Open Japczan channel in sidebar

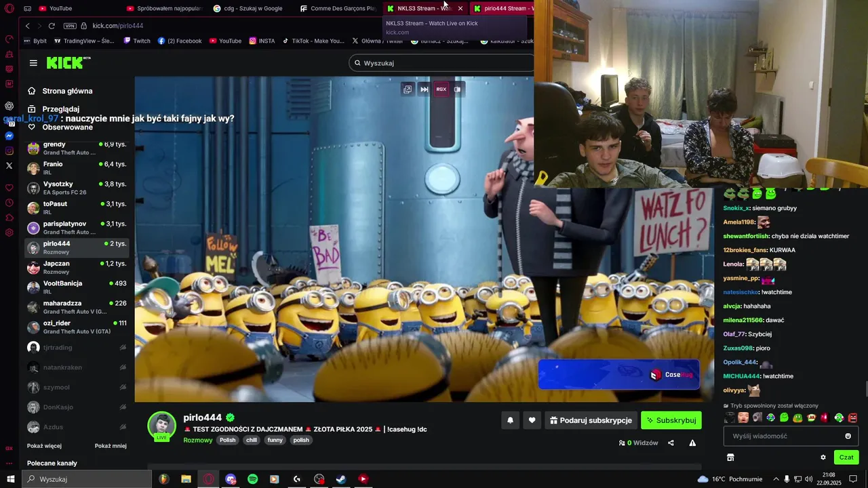(x=77, y=267)
